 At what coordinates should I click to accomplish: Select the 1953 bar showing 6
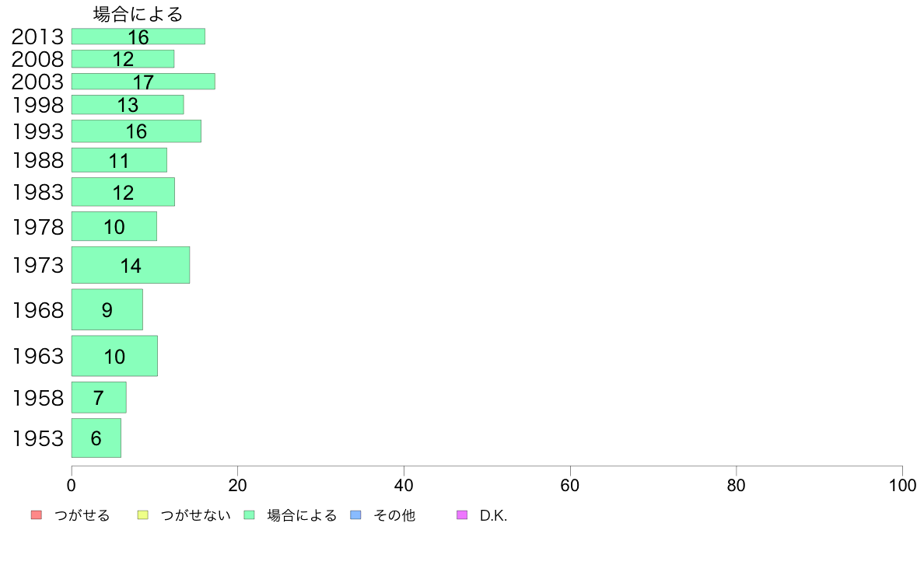click(x=96, y=438)
